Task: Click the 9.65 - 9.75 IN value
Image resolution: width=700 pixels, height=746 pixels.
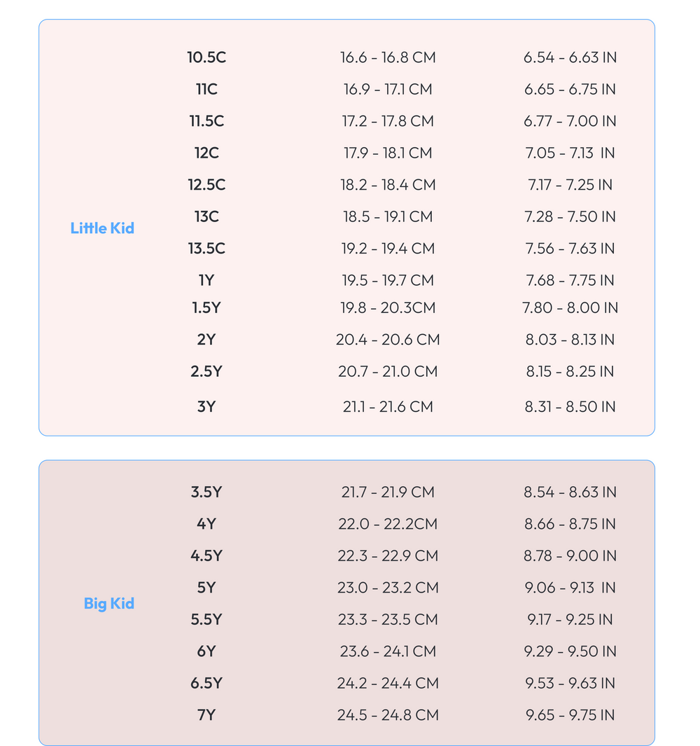Action: tap(570, 715)
